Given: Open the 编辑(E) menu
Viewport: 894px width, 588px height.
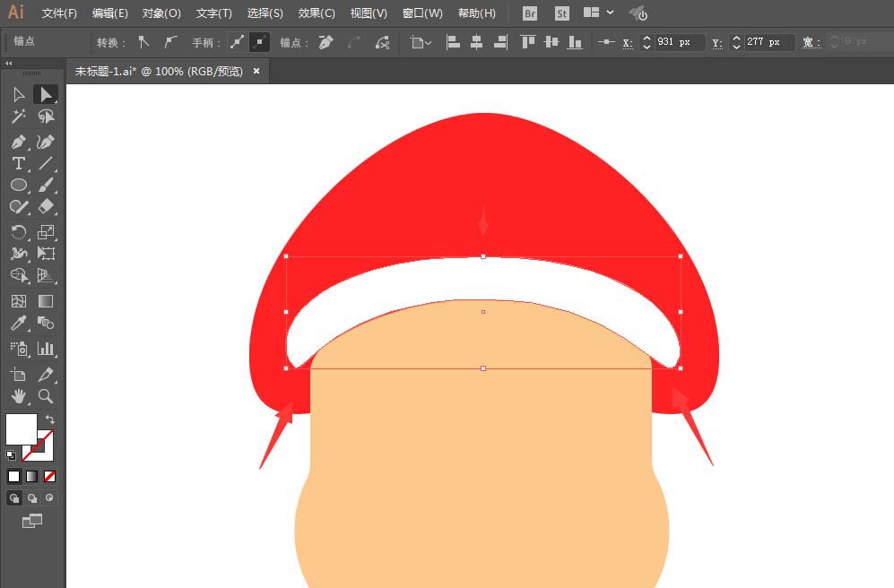Looking at the screenshot, I should pyautogui.click(x=110, y=13).
